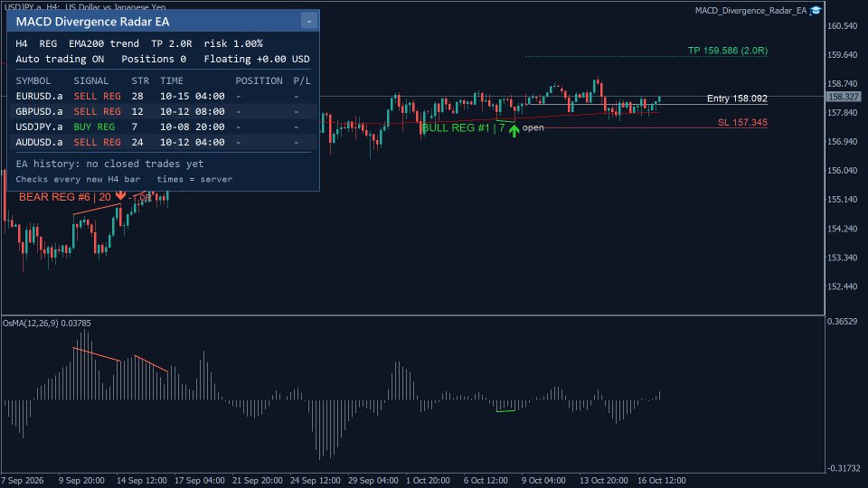Click the SYMBOL column header

[33, 80]
